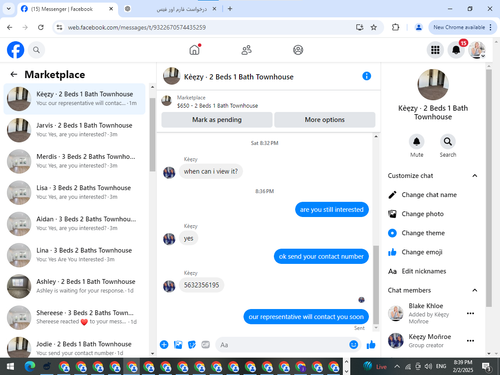
Task: Open Chrome extensions puzzle icon
Action: tap(395, 27)
